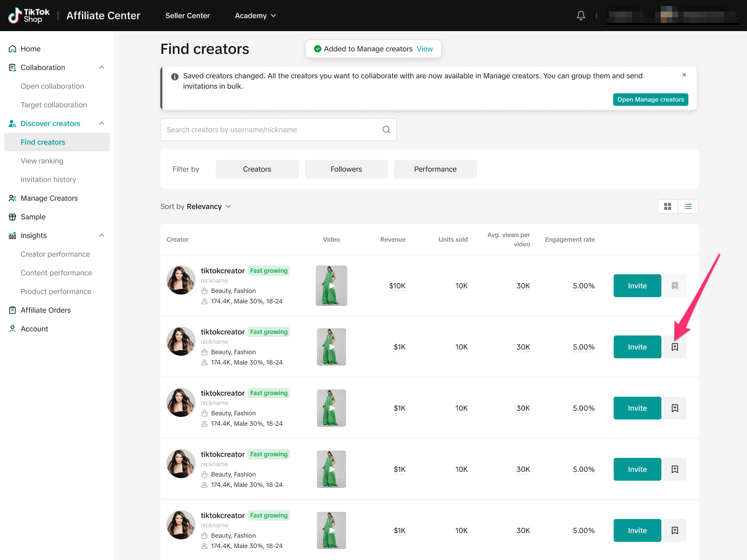
Task: Click the info icon in the banner
Action: point(175,76)
